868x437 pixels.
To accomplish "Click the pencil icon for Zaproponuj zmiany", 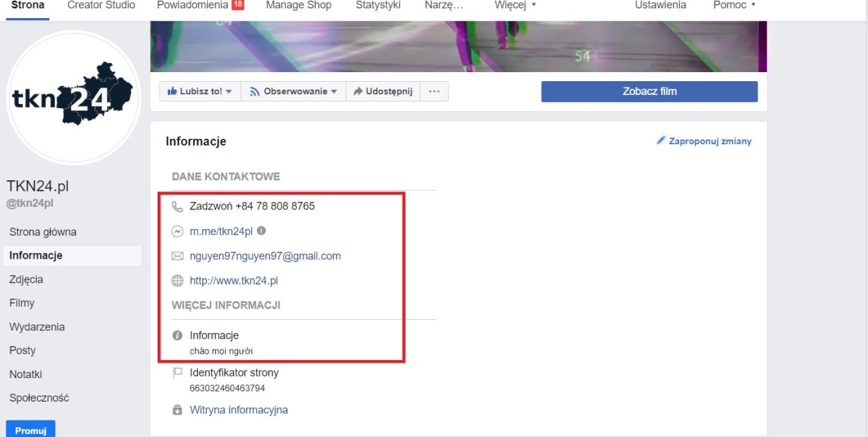I will point(661,141).
